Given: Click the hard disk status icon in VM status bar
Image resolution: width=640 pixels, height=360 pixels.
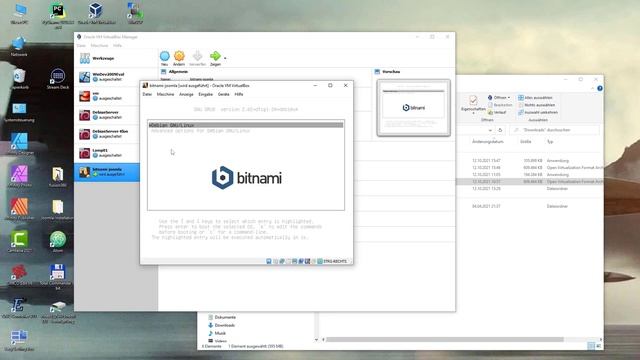Looking at the screenshot, I should coord(269,261).
